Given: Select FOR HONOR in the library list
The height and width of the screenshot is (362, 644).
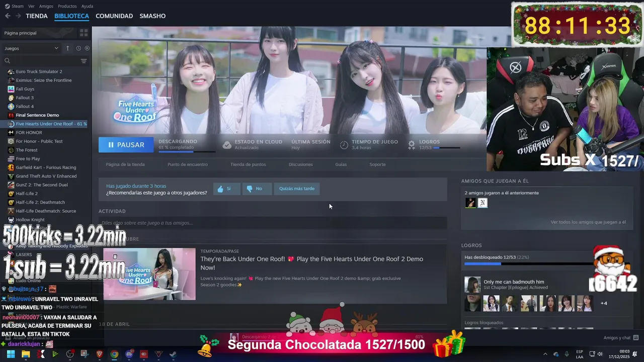Looking at the screenshot, I should click(29, 133).
